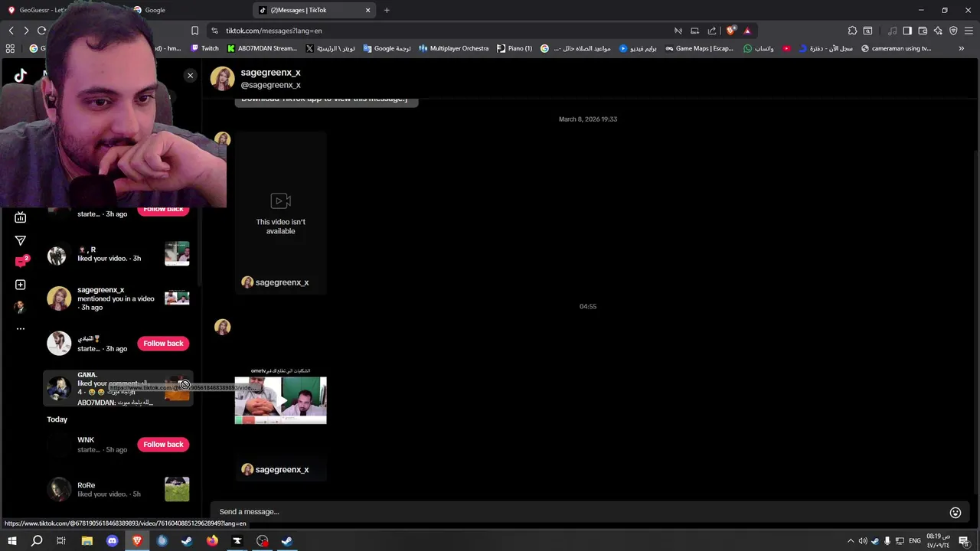Image resolution: width=980 pixels, height=551 pixels.
Task: Switch the ENG input language indicator
Action: 914,541
